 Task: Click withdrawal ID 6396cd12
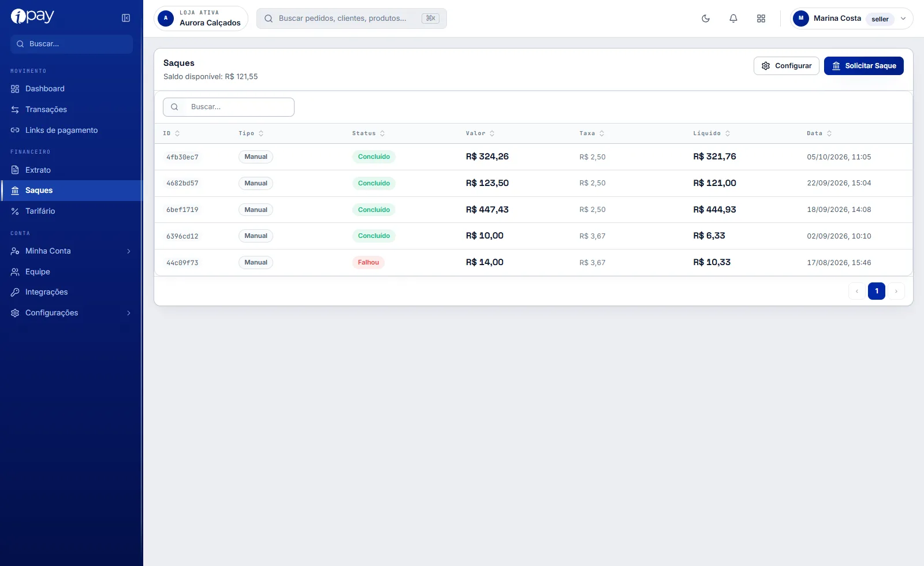tap(182, 236)
